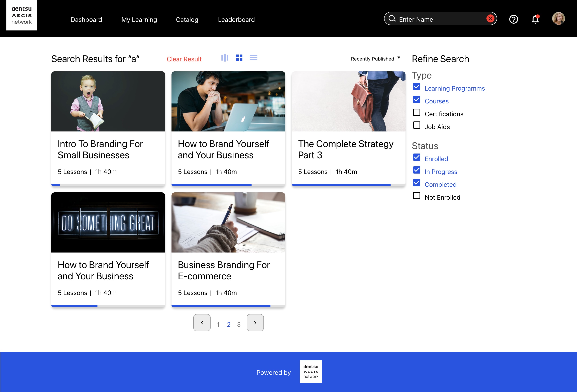Open the laptop man course thumbnail

(228, 101)
